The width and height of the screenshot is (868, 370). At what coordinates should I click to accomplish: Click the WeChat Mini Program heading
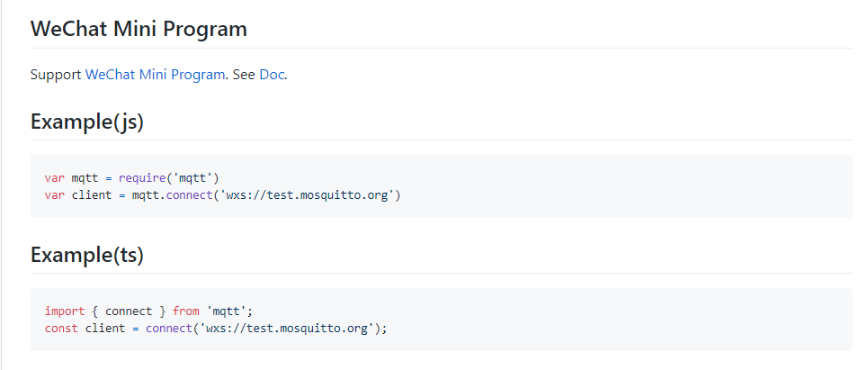tap(139, 29)
